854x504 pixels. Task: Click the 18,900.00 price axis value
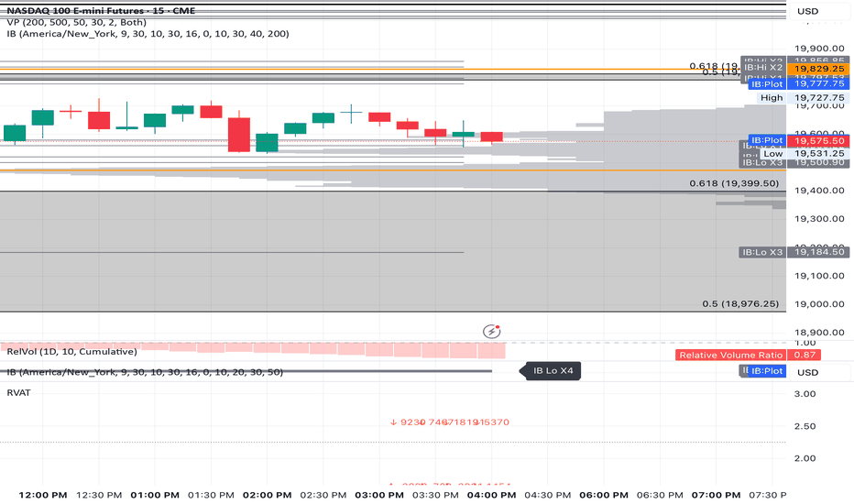tap(819, 333)
